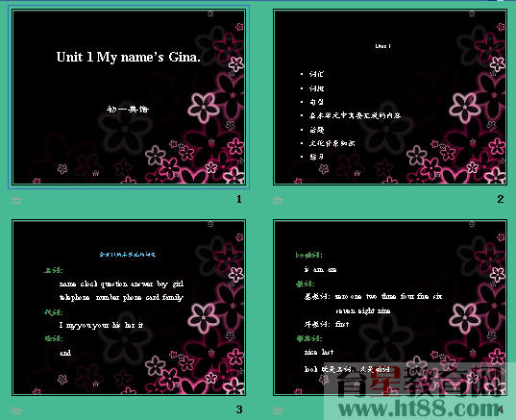Click the Unit 1 My name's Gina title text

point(129,58)
